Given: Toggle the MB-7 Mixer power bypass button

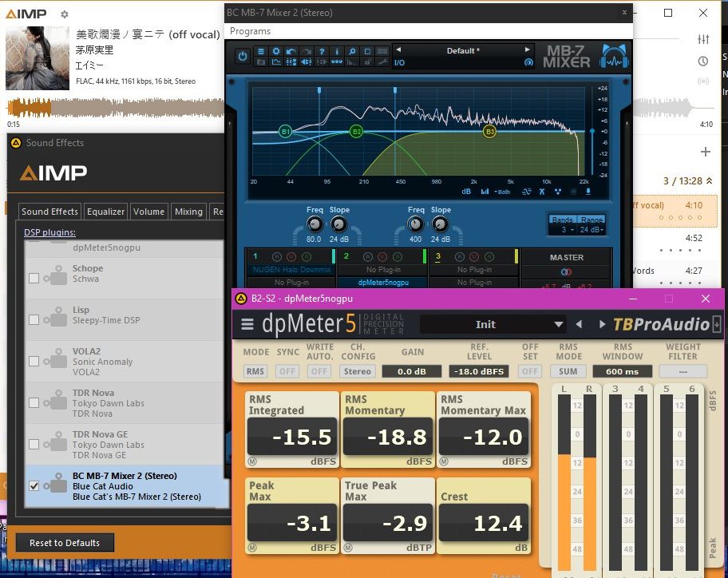Looking at the screenshot, I should 243,57.
